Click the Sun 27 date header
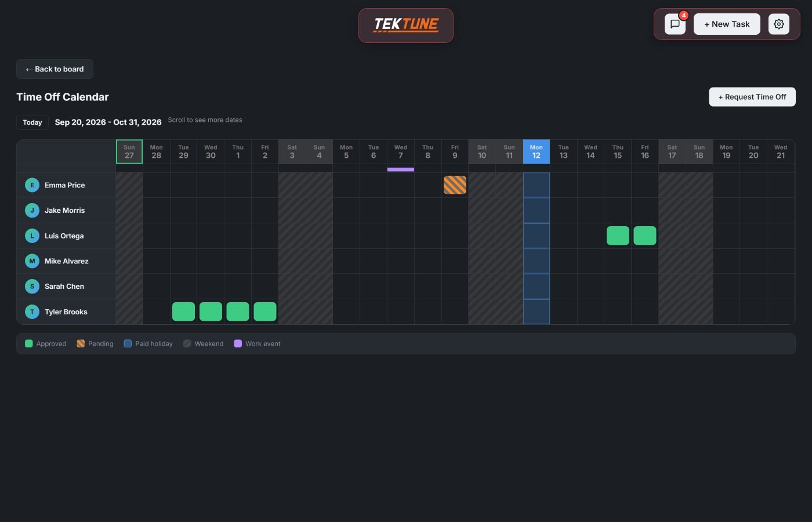Image resolution: width=812 pixels, height=522 pixels. click(x=129, y=151)
